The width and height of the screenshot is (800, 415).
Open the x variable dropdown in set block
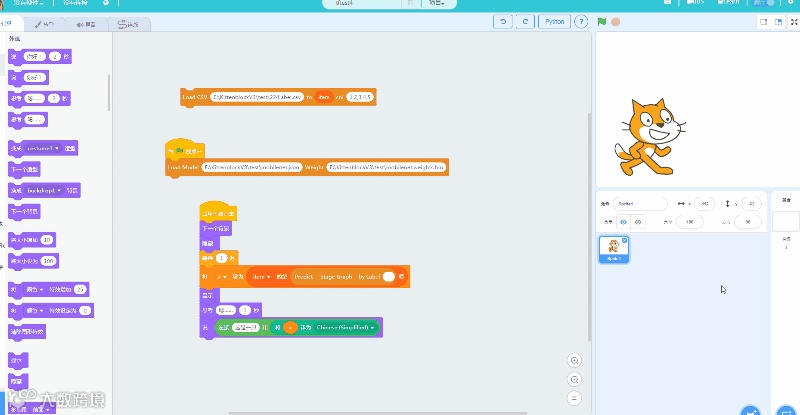[x=221, y=277]
